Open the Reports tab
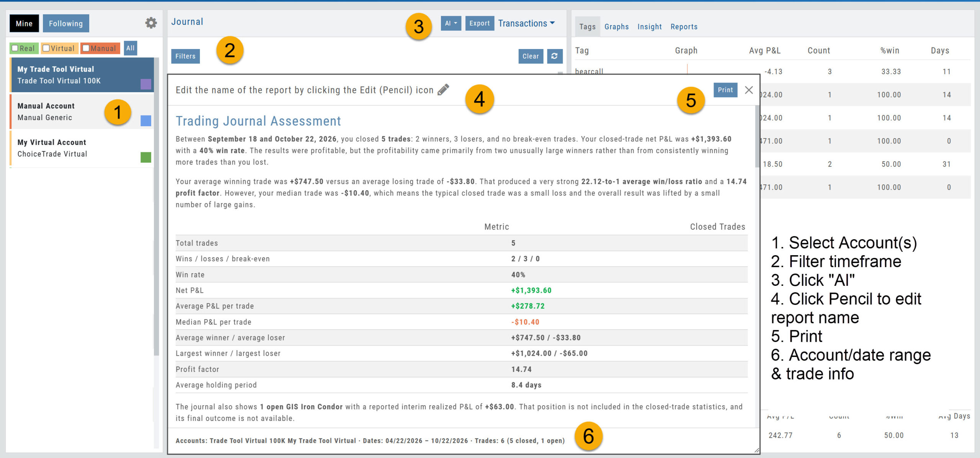This screenshot has width=980, height=458. [684, 26]
